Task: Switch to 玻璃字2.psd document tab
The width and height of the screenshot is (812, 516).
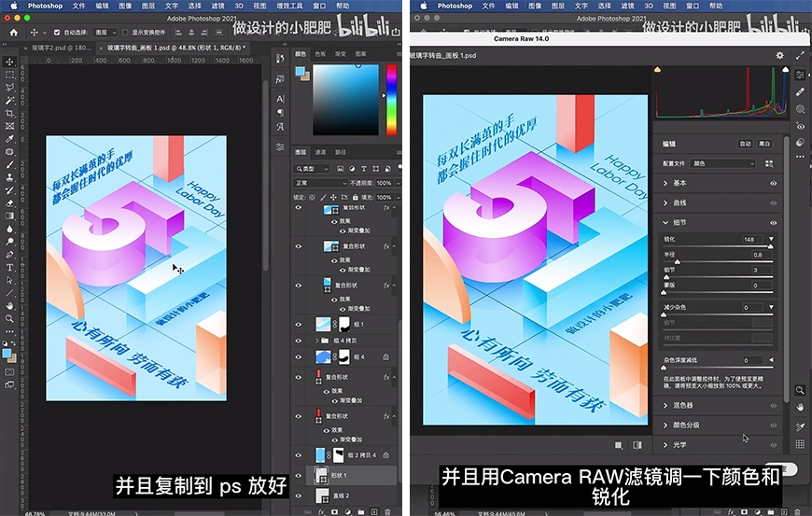Action: (61, 48)
